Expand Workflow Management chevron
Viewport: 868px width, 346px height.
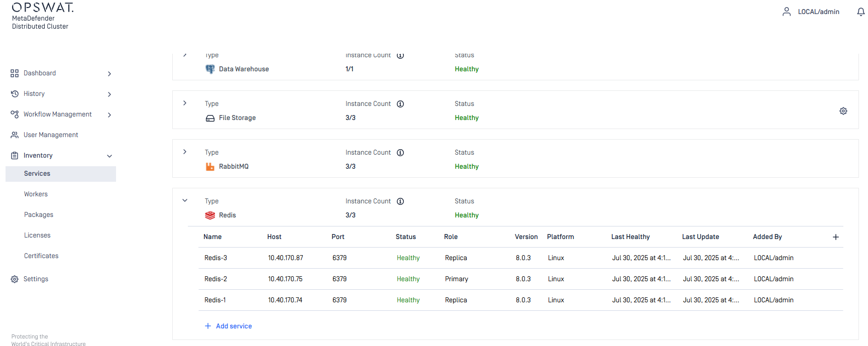[110, 115]
